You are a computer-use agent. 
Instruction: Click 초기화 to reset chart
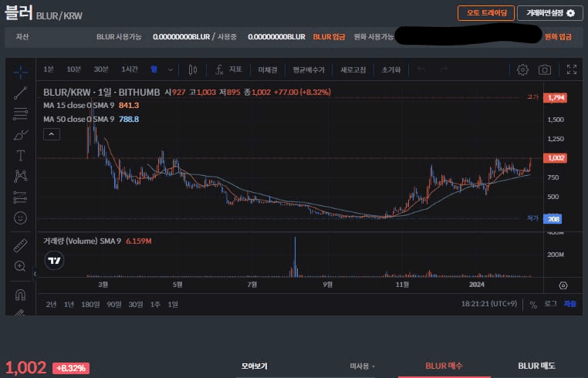390,69
